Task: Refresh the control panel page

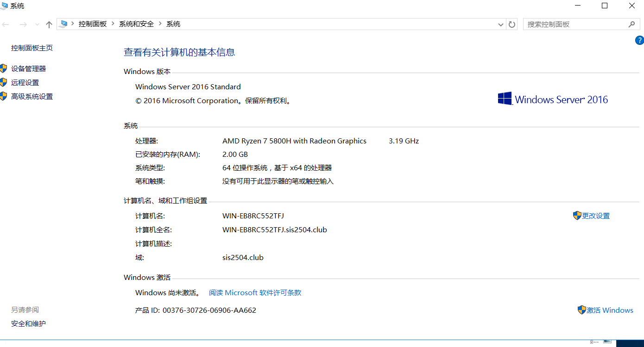Action: pos(512,25)
